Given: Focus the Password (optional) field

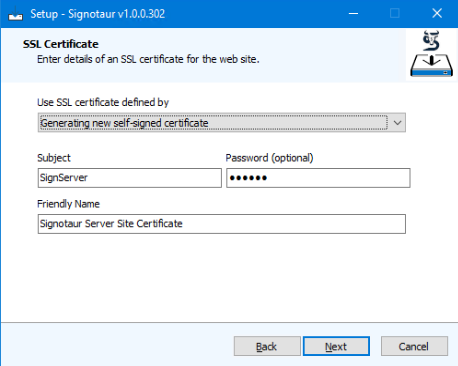Looking at the screenshot, I should click(318, 178).
